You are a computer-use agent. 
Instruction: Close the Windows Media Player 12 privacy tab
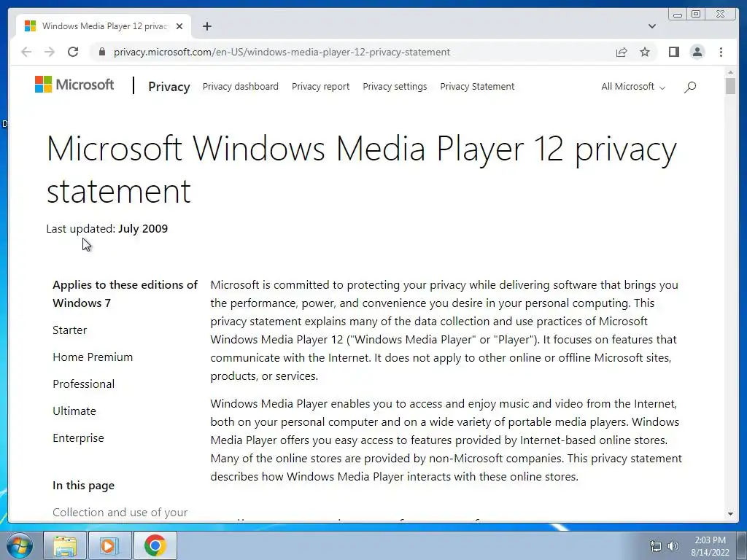click(179, 26)
